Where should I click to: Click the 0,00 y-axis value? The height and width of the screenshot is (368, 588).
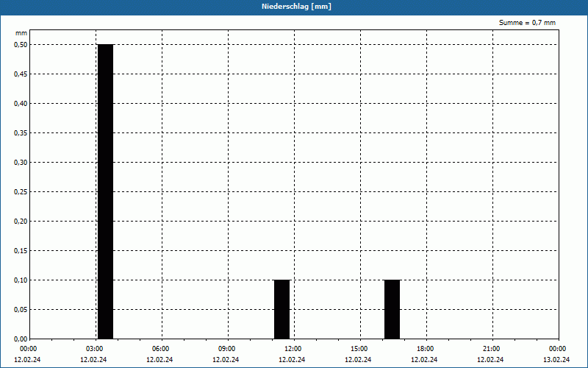[x=21, y=339]
